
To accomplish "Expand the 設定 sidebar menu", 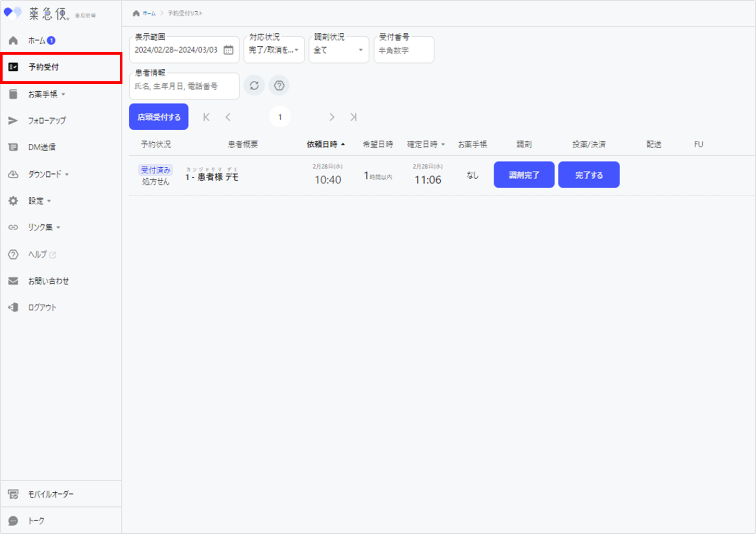I will (x=40, y=201).
